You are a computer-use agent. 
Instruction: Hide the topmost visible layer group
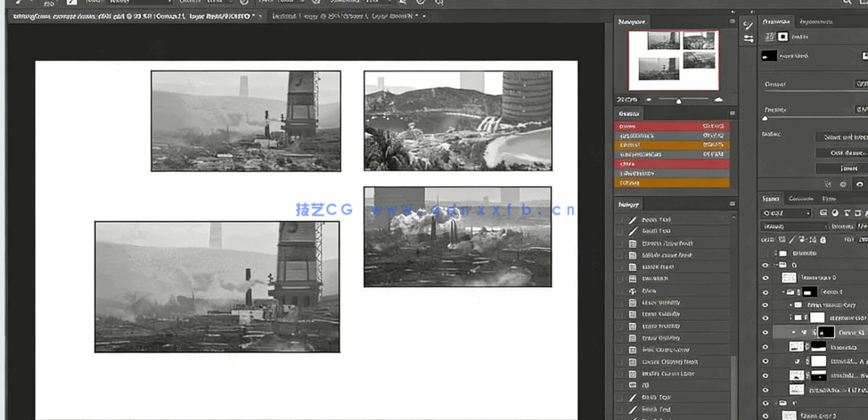coord(765,265)
